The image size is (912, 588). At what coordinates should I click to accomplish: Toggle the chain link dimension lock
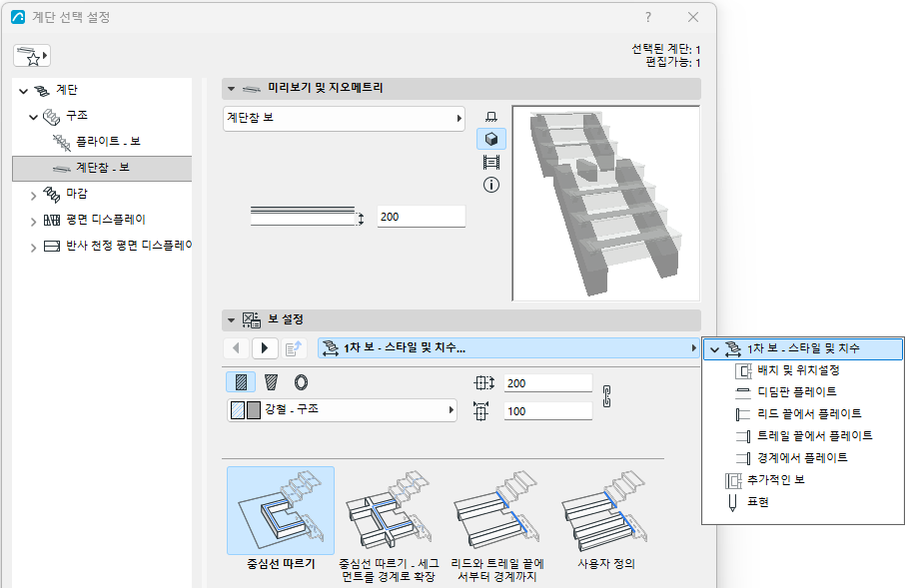[606, 396]
